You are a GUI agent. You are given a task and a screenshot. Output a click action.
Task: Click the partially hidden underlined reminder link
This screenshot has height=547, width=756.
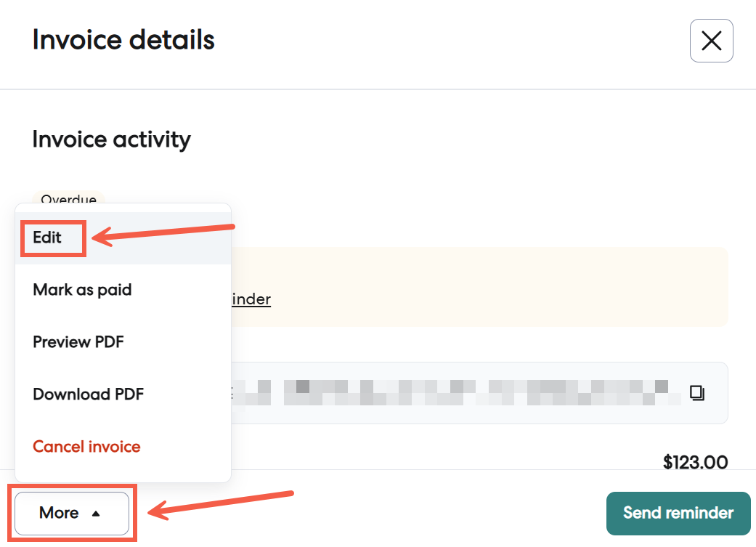pos(251,299)
